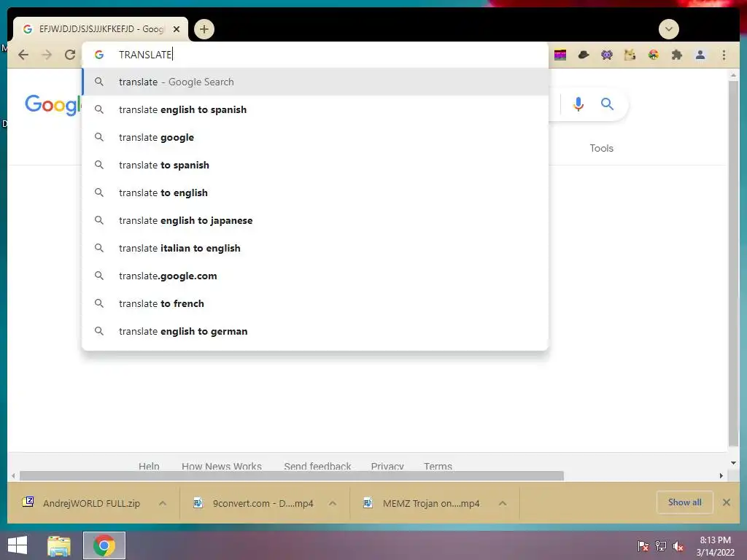
Task: Open File Explorer from the taskbar
Action: [59, 545]
